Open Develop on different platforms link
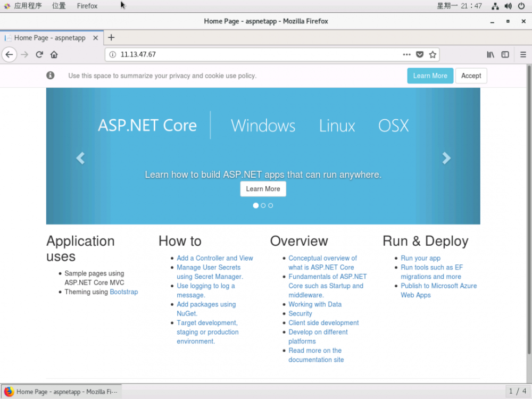Image resolution: width=532 pixels, height=399 pixels. (x=318, y=337)
